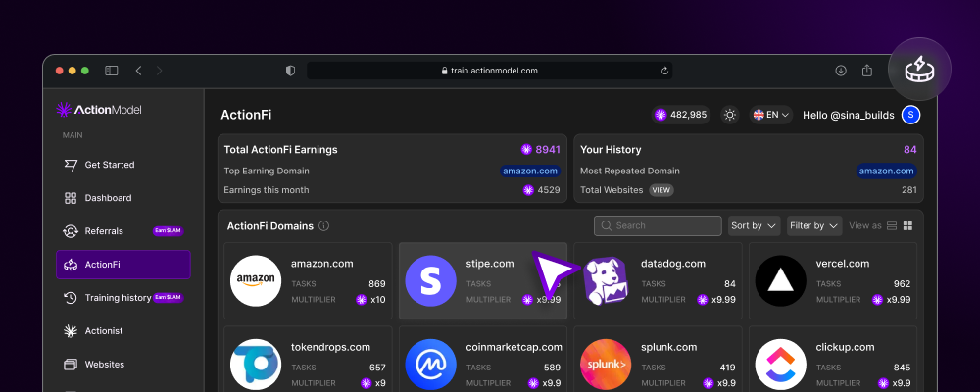Open the clickup.com domain logo
Viewport: 980px width, 392px height.
coord(781,365)
